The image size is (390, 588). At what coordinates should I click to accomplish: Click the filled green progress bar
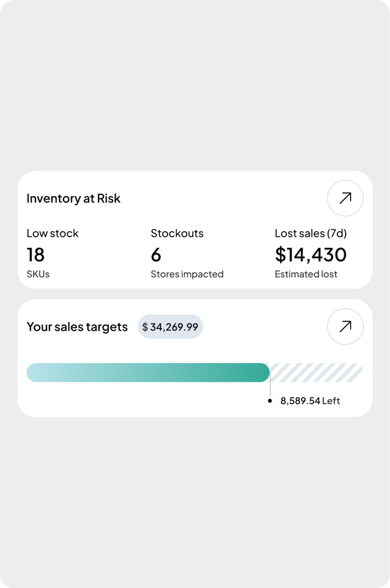point(148,373)
